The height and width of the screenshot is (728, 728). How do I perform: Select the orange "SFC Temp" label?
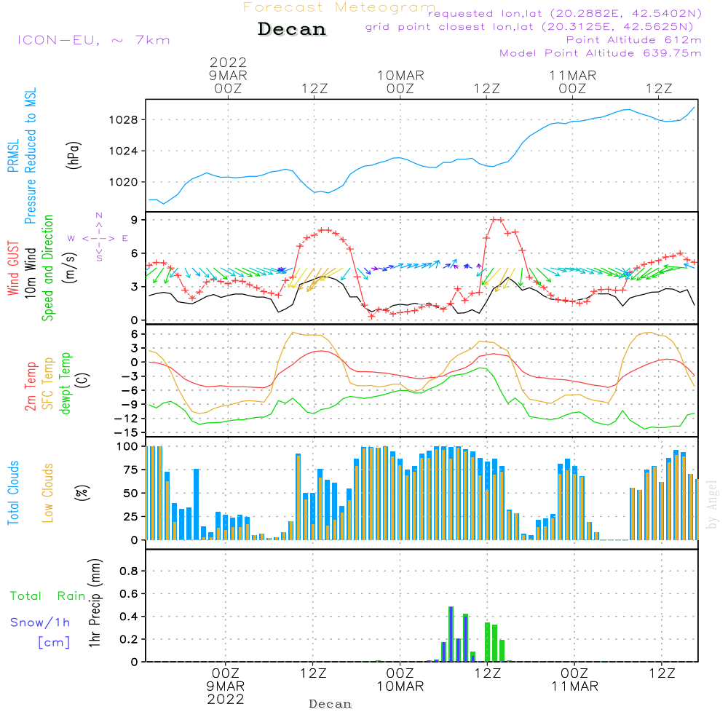click(48, 384)
